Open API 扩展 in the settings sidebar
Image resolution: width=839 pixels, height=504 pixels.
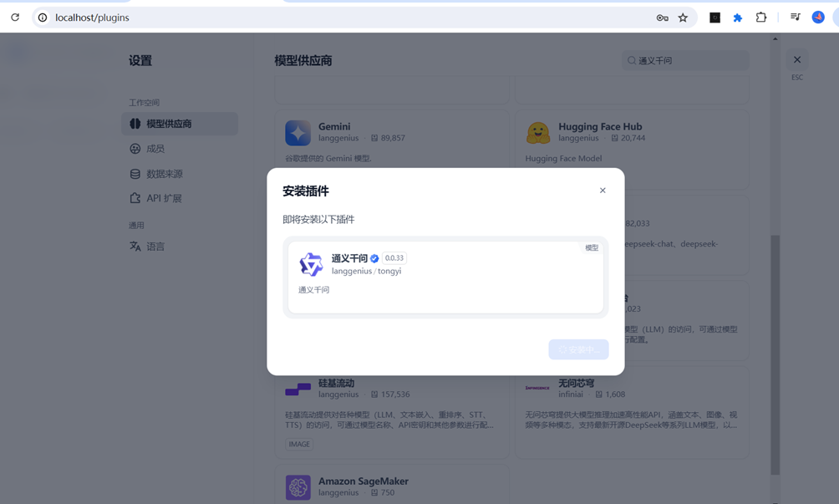click(180, 198)
